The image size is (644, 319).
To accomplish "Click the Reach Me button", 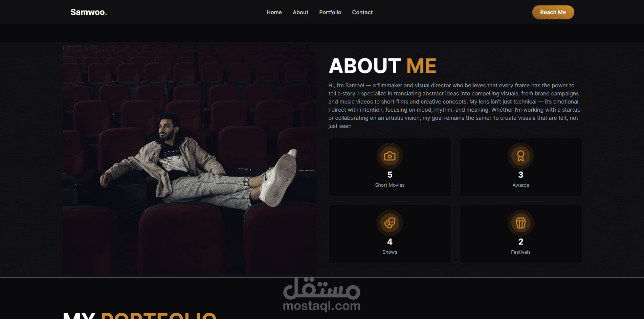I will pyautogui.click(x=553, y=12).
